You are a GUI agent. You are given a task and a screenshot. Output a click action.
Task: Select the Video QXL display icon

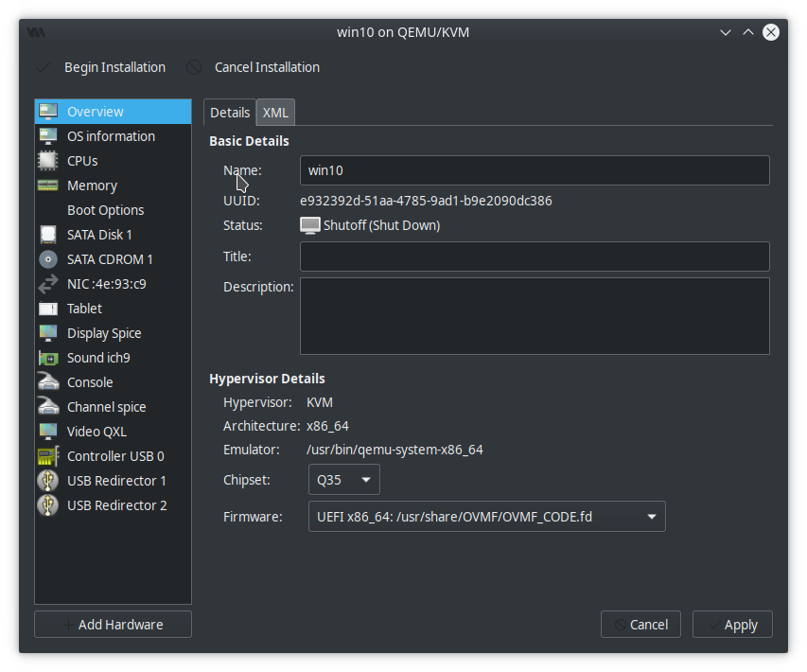[48, 432]
